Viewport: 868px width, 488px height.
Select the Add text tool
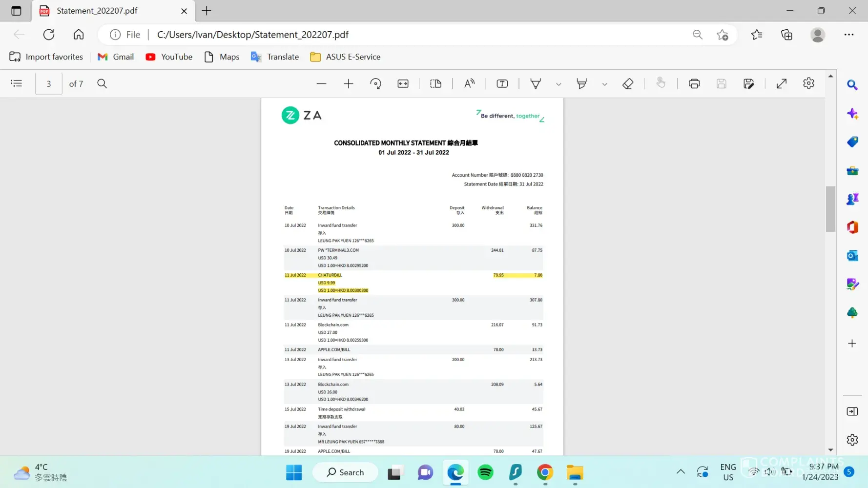click(502, 84)
